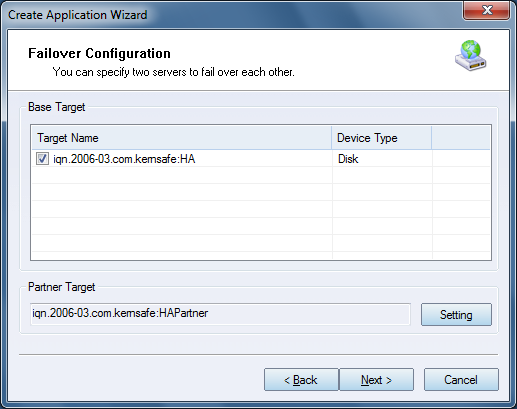Click the empty cell beside Disk
This screenshot has width=517, height=409.
click(461, 159)
